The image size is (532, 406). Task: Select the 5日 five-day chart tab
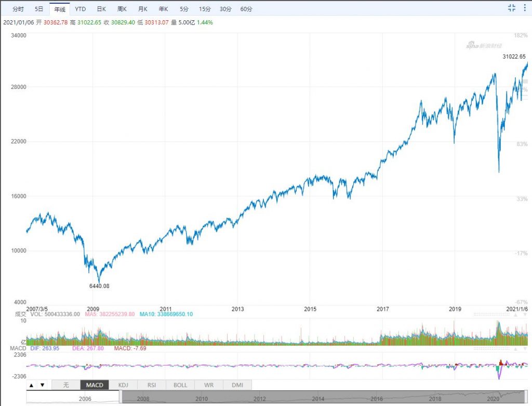(x=39, y=9)
